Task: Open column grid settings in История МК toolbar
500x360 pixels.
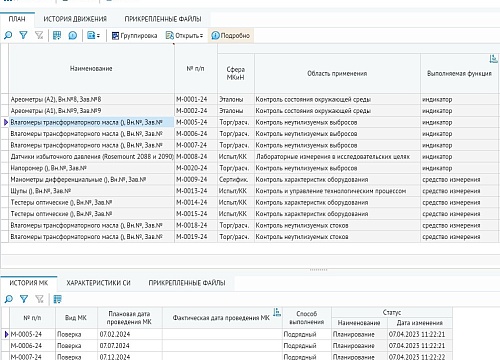Action: tap(57, 299)
